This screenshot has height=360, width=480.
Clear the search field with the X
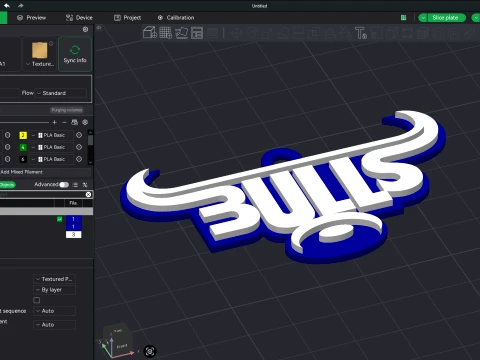click(88, 194)
